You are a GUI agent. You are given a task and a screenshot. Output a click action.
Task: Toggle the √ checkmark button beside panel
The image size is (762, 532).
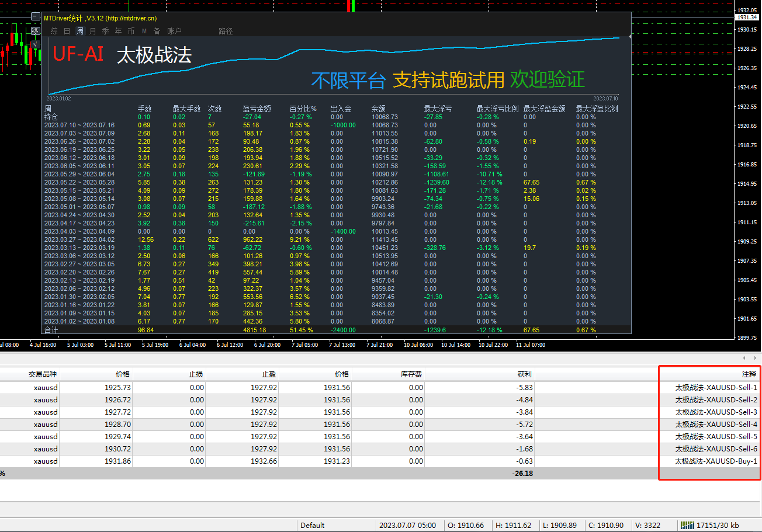(36, 44)
